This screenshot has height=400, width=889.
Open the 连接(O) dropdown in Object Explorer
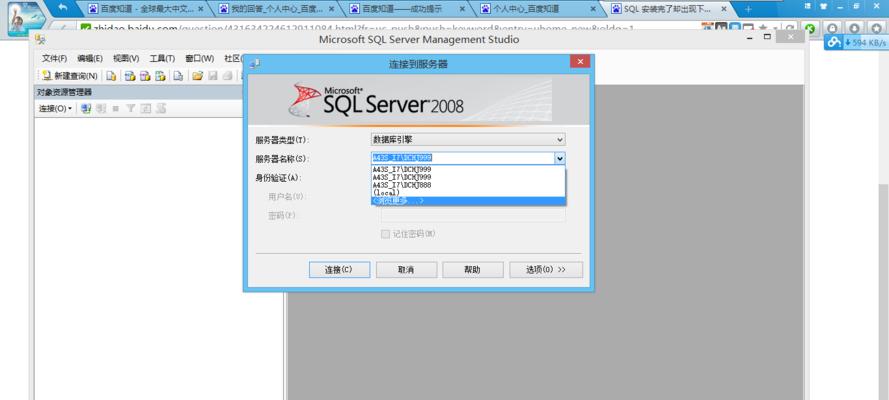coord(55,108)
